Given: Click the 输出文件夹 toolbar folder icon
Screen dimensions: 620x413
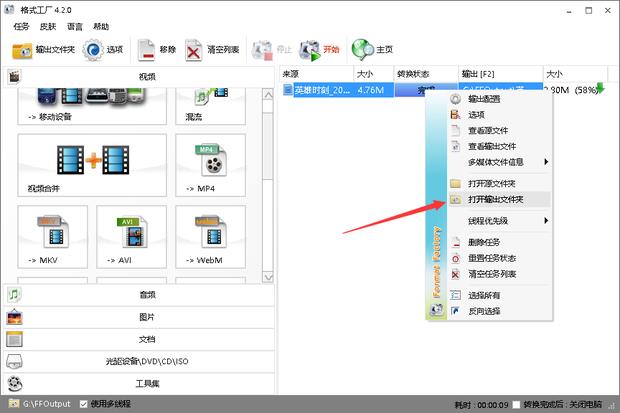Looking at the screenshot, I should coord(22,49).
